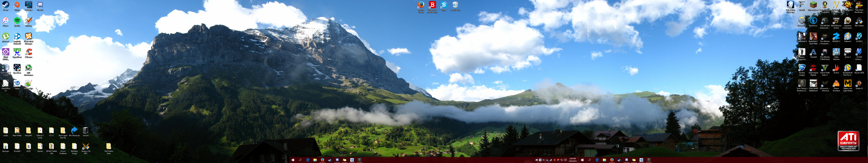Open the Spotify desktop shortcut
868x163 pixels.
coord(17,21)
